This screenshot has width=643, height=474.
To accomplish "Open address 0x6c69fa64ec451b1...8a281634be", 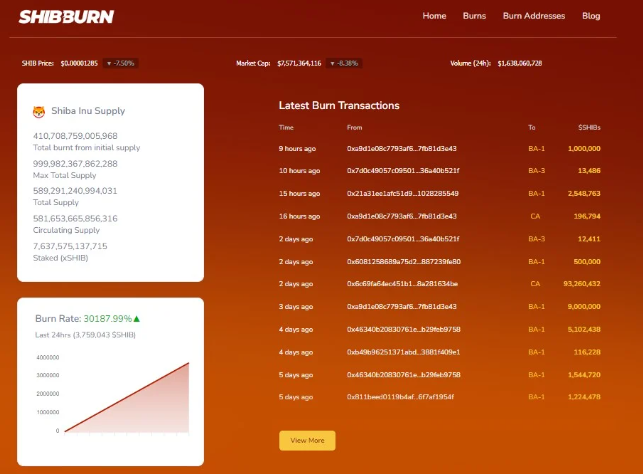I will [x=402, y=283].
